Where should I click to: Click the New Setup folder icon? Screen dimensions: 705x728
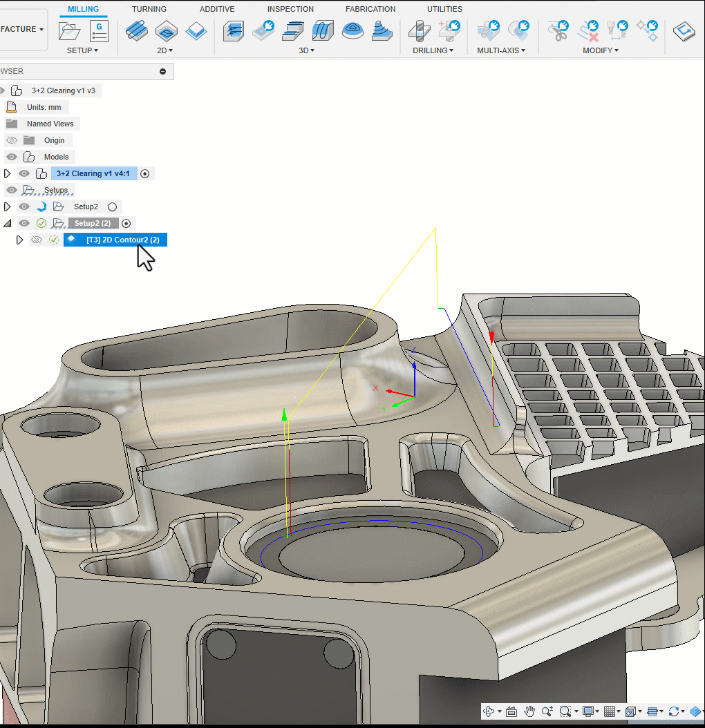pos(70,30)
